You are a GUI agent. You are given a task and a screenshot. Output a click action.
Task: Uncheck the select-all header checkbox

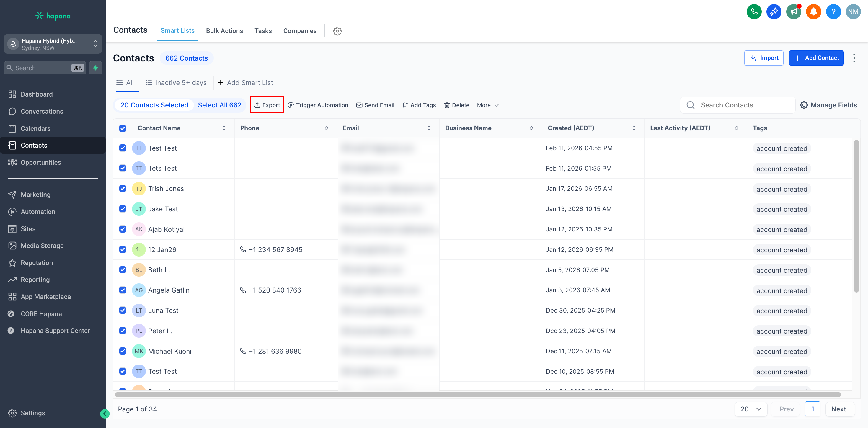tap(123, 128)
